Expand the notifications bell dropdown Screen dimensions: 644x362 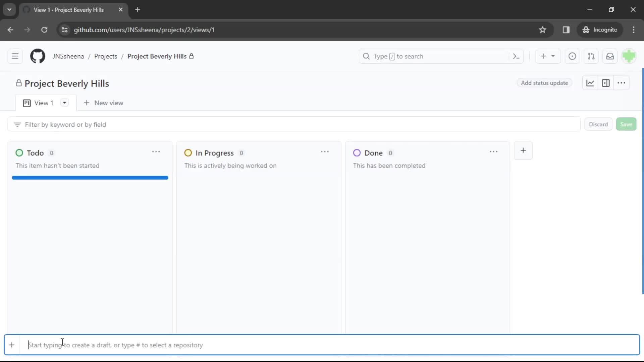coord(610,56)
